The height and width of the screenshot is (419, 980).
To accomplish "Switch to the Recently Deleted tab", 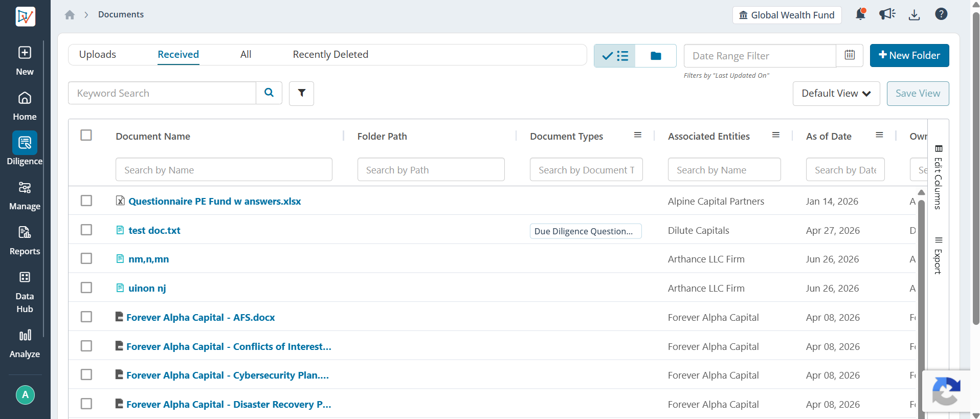I will pyautogui.click(x=330, y=54).
